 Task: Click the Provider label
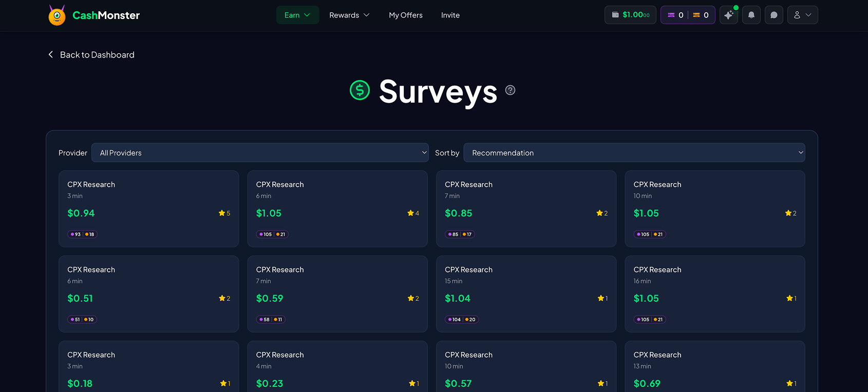(x=73, y=153)
